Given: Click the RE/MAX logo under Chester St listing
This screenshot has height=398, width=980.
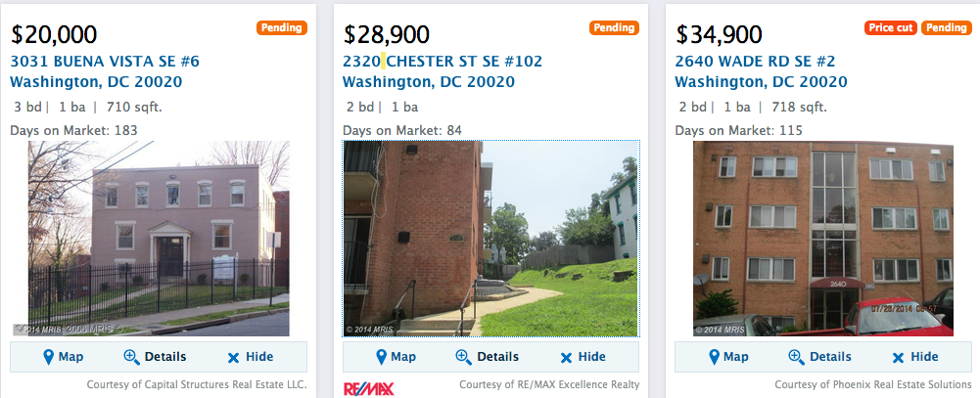Looking at the screenshot, I should point(369,389).
